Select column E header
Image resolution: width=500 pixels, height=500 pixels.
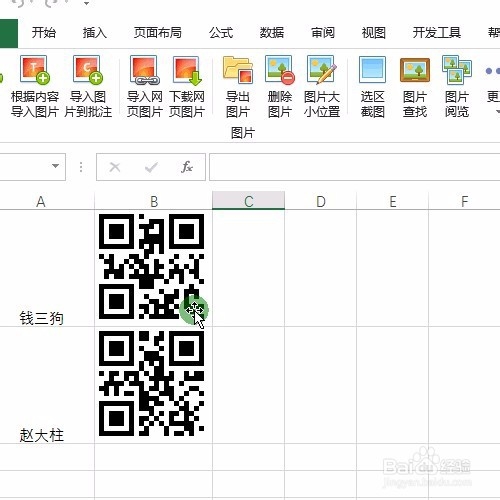393,201
